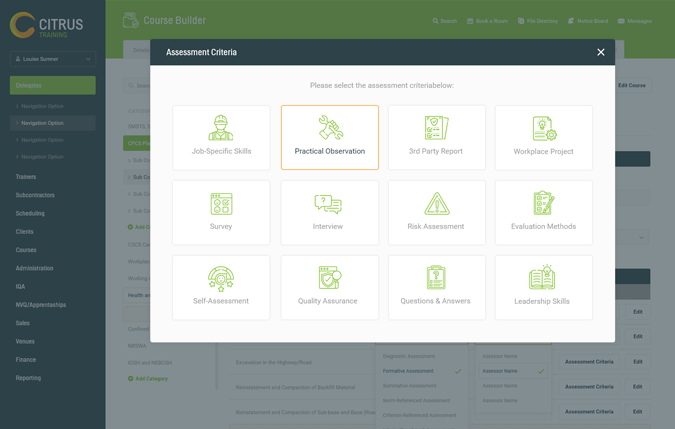Open Clients in the sidebar

[x=25, y=231]
